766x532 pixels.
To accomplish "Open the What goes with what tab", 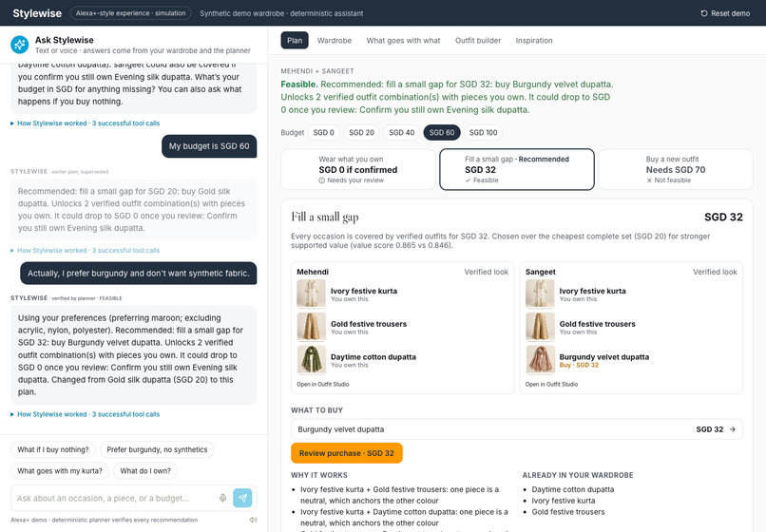I will pyautogui.click(x=403, y=41).
